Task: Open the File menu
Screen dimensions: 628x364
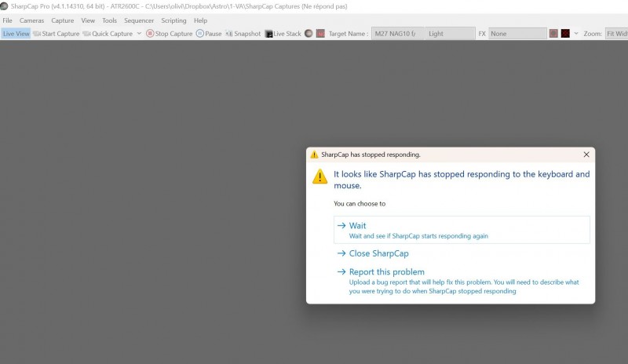Action: (x=8, y=20)
